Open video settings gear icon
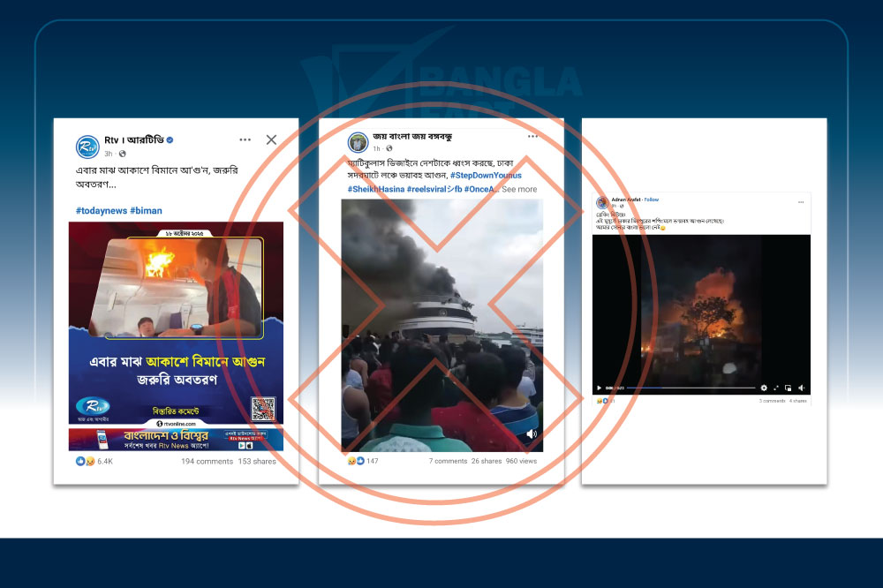This screenshot has width=883, height=588. [x=764, y=388]
